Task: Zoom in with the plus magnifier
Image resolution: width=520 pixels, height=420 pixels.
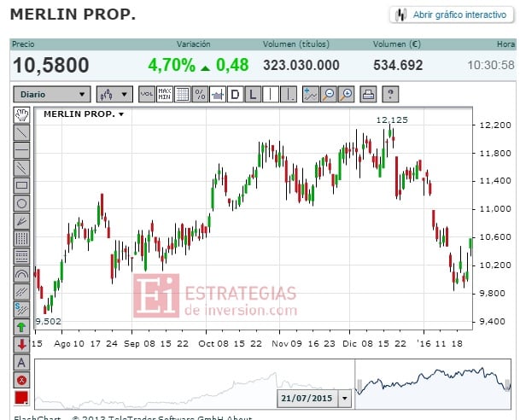Action: click(x=346, y=95)
